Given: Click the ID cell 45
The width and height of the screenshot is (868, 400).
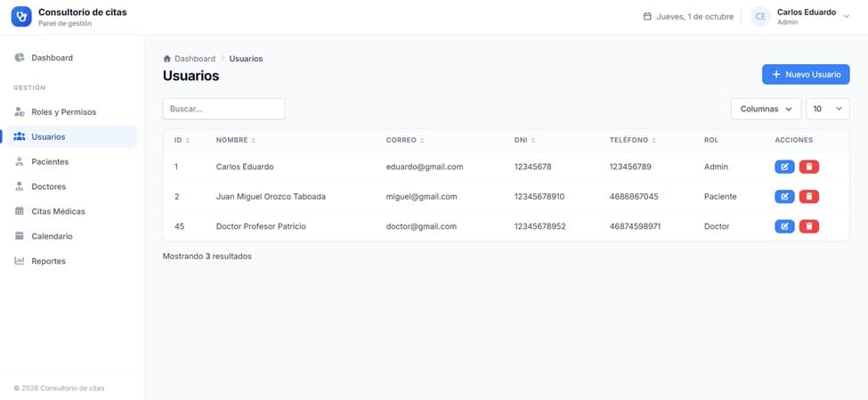Looking at the screenshot, I should point(179,226).
